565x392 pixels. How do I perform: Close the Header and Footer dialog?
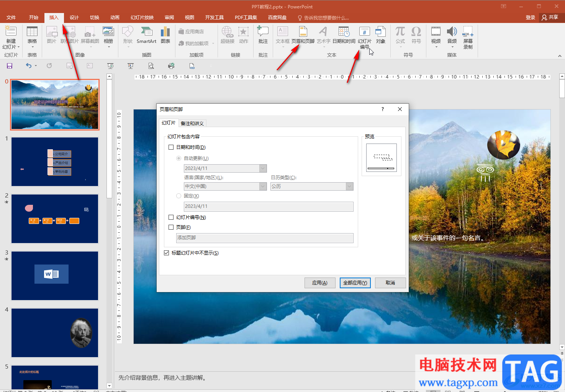(x=400, y=109)
